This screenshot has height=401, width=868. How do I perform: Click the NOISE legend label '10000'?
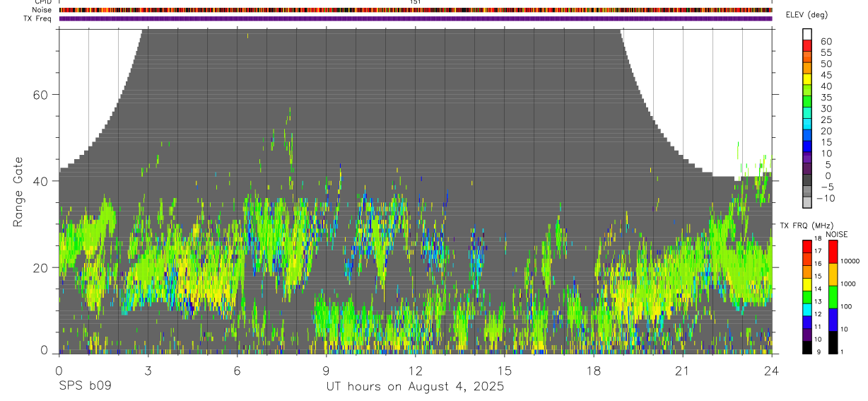point(849,262)
